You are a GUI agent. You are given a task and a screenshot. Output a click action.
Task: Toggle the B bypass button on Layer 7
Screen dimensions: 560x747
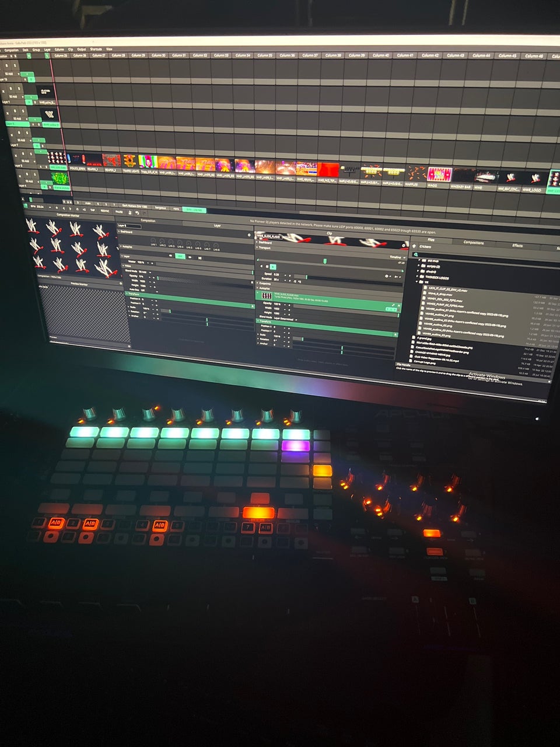(19, 133)
